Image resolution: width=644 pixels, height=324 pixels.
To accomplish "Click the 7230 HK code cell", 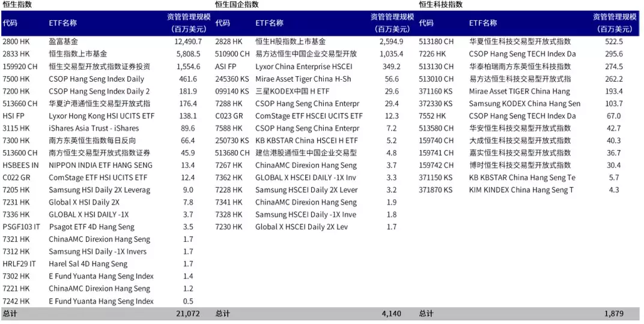I will 229,227.
